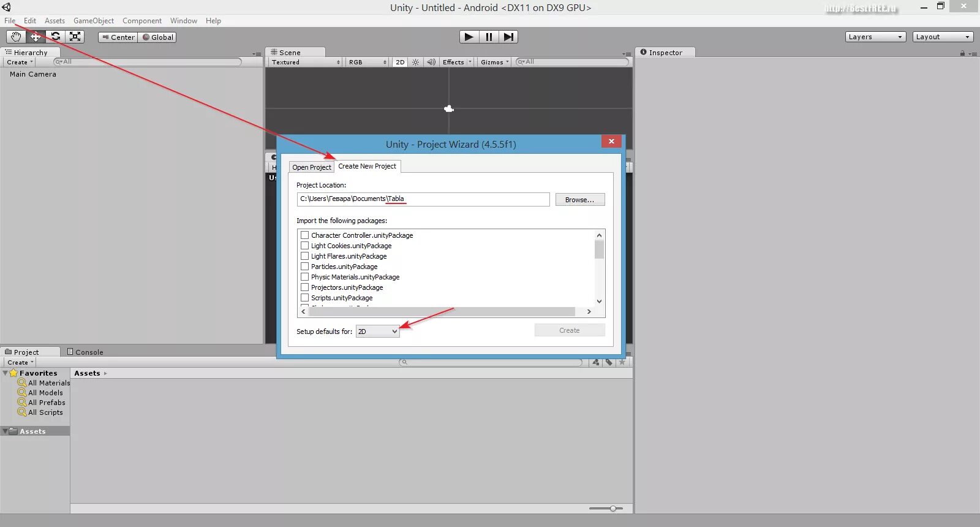Check Particles.unityPackage

coord(305,267)
